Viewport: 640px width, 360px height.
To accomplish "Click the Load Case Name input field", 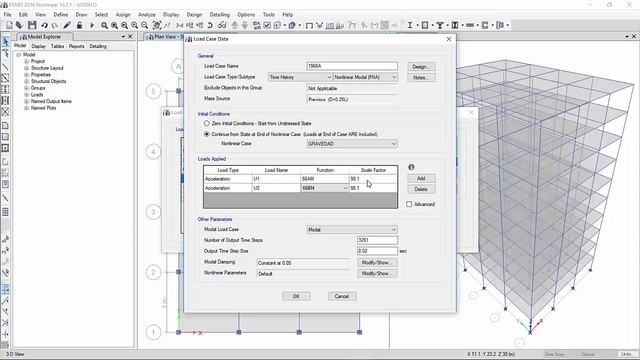I will click(x=352, y=66).
